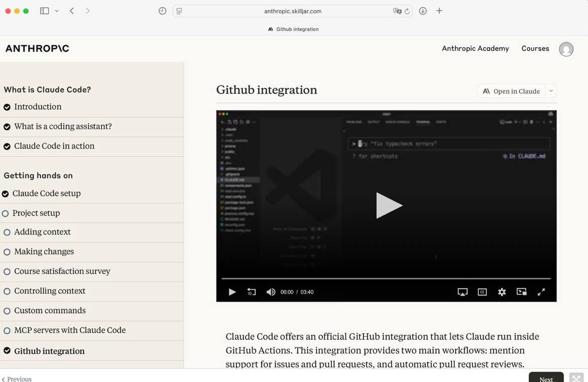This screenshot has height=382, width=588.
Task: Open the browsing history clock icon
Action: pyautogui.click(x=162, y=11)
